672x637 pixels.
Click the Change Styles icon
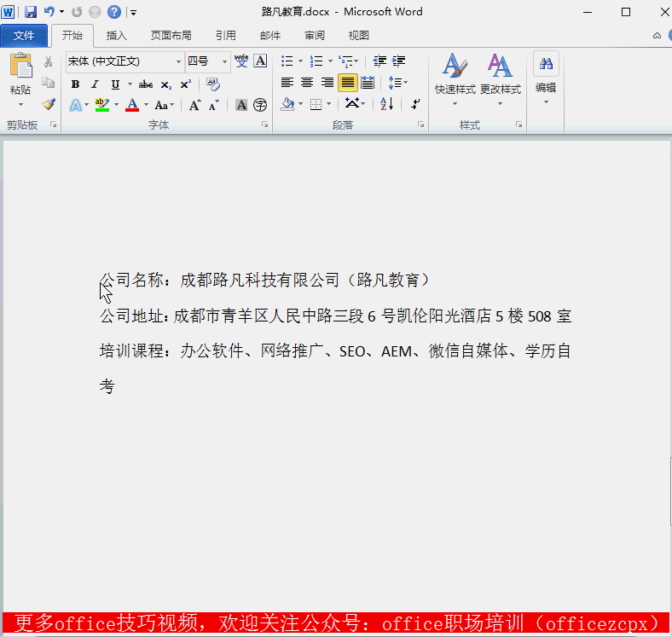[500, 66]
